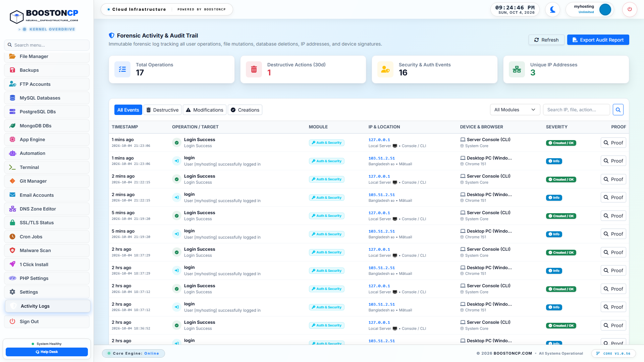Open App Engine section
644x362 pixels.
(47, 139)
